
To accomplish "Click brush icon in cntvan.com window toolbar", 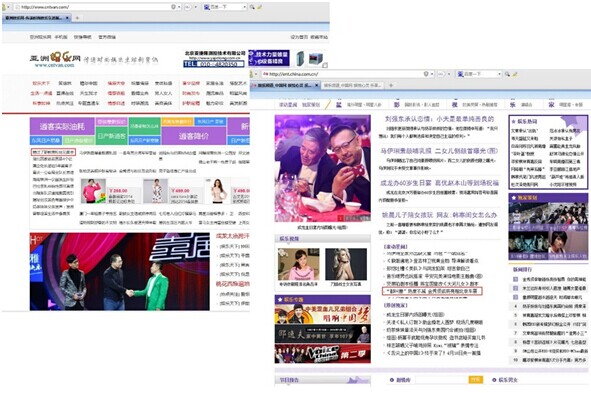I will pyautogui.click(x=260, y=7).
